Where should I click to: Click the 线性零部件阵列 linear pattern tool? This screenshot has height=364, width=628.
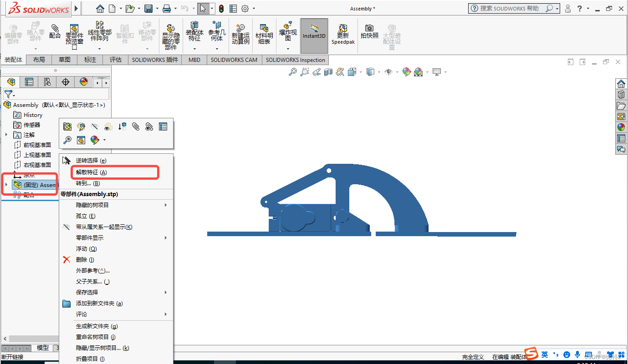click(x=99, y=32)
